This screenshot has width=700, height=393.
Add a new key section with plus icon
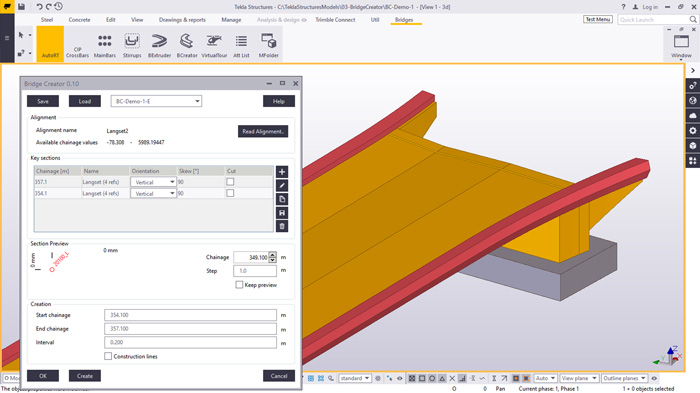(x=282, y=172)
